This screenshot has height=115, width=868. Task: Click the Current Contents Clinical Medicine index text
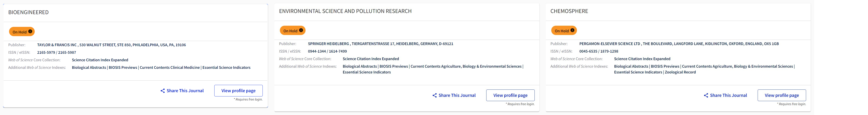click(170, 68)
